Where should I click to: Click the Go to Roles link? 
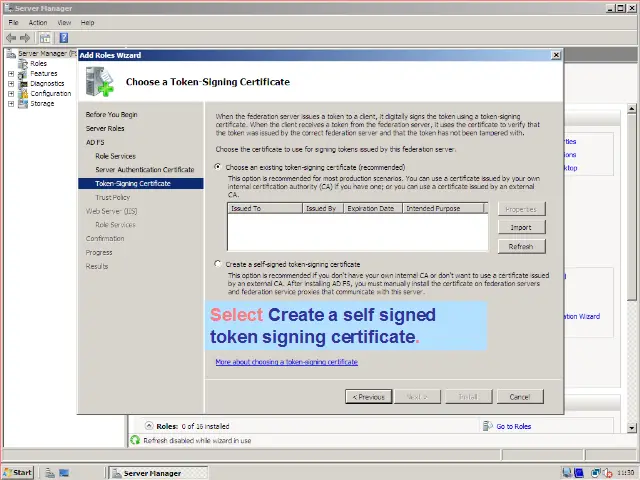tap(513, 426)
